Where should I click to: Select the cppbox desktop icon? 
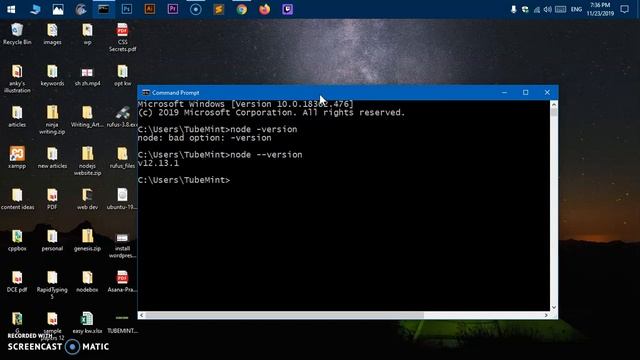[x=17, y=240]
